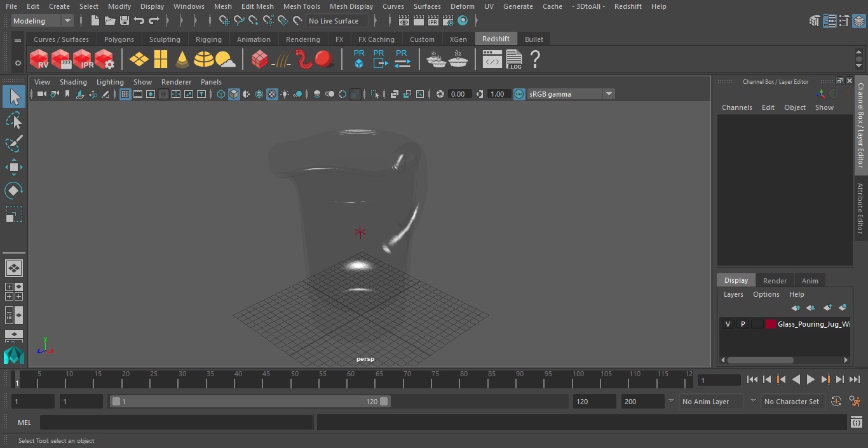The height and width of the screenshot is (448, 868).
Task: Toggle auto keyframe icon
Action: [836, 402]
